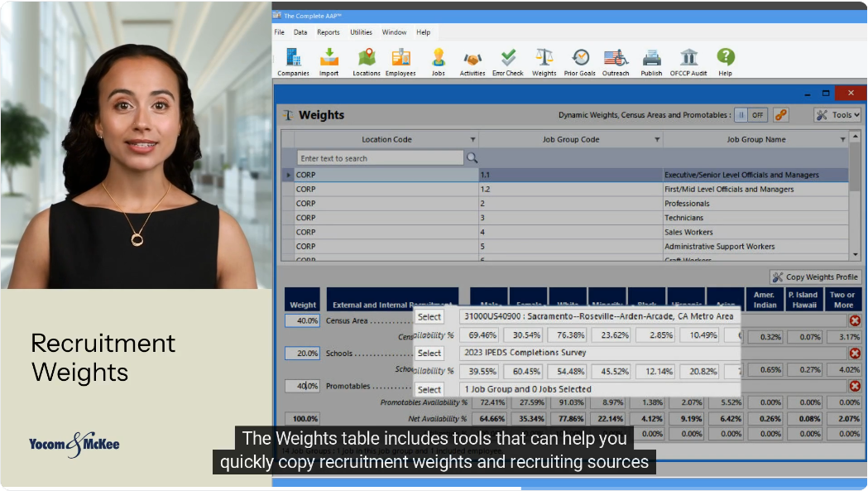Image resolution: width=868 pixels, height=491 pixels.
Task: Select the Sales Workers job group row
Action: [565, 232]
